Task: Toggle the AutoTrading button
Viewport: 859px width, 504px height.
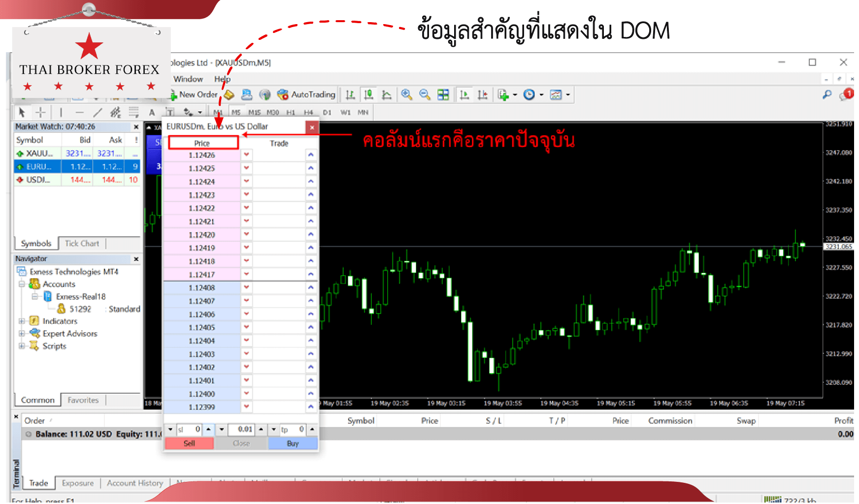Action: 306,94
